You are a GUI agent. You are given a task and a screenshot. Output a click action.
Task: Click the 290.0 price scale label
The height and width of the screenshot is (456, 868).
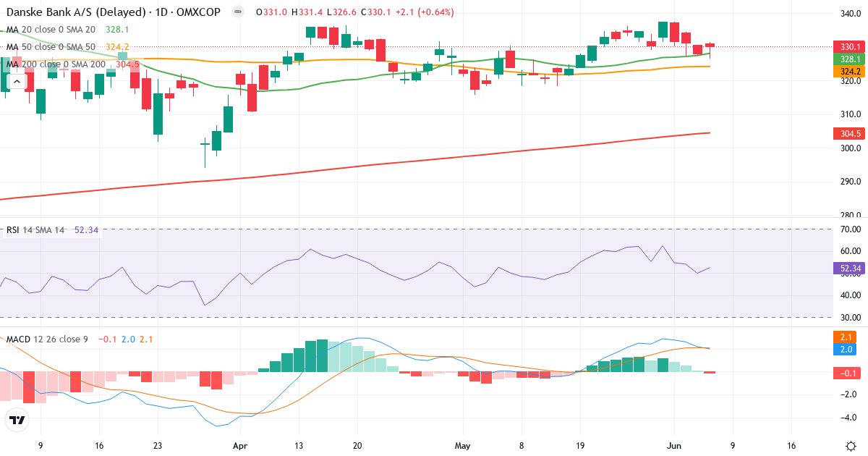(x=850, y=182)
